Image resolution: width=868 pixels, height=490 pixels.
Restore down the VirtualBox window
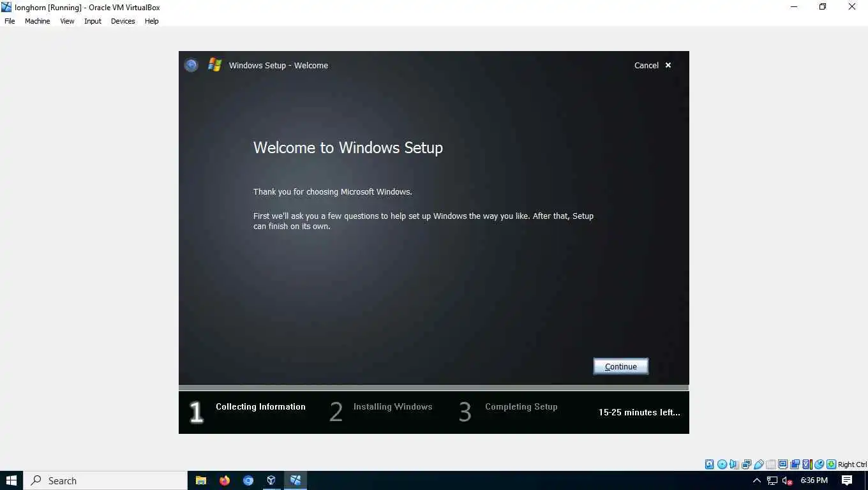(x=823, y=7)
